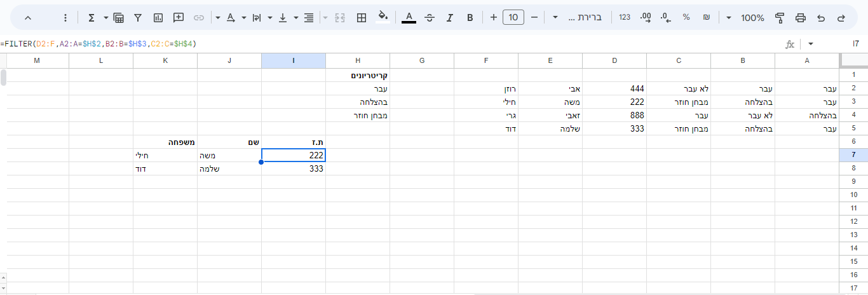Increase decimal places with the .00 icon
Viewport: 868px width, 295px height.
tap(646, 18)
